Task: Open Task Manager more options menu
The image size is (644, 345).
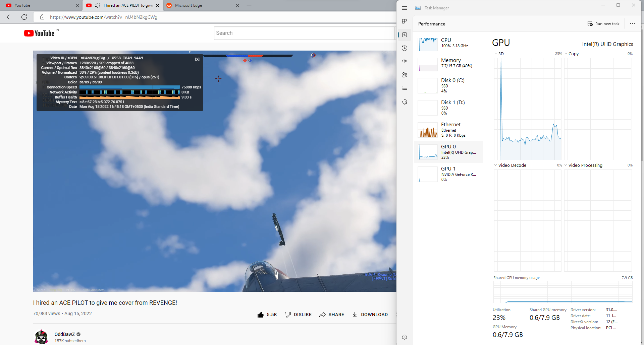Action: pos(633,24)
